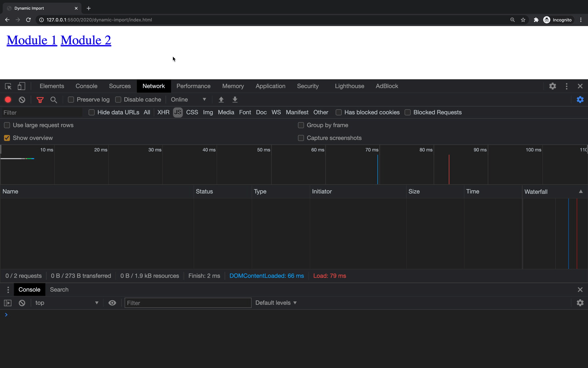Click the Module 2 link

[x=86, y=40]
